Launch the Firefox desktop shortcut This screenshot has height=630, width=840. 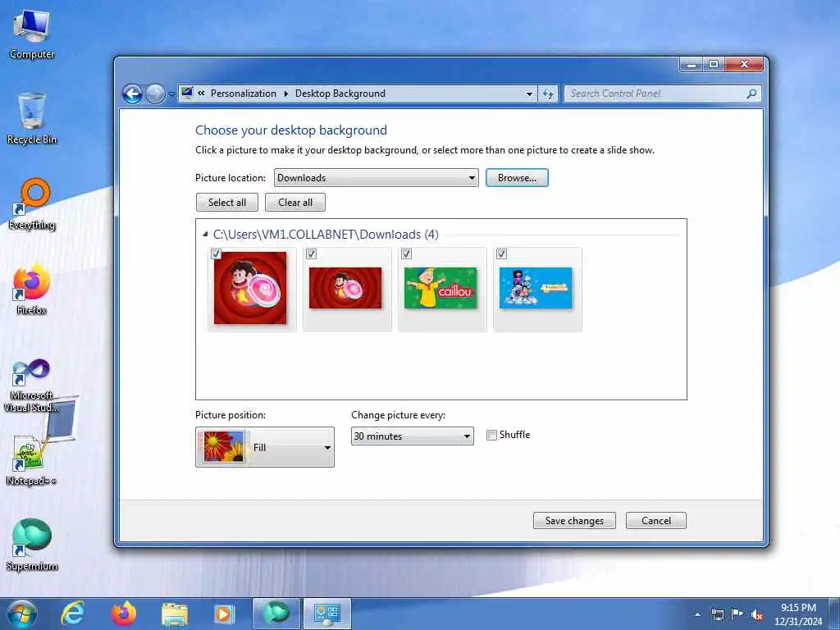coord(32,290)
